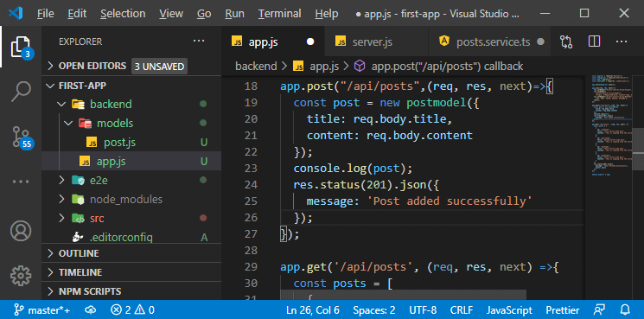Open the Help menu

point(327,14)
